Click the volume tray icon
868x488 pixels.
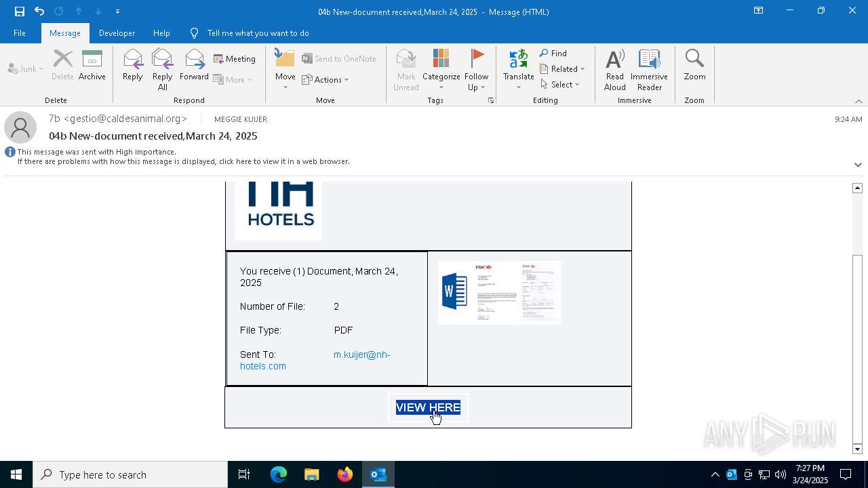(x=781, y=474)
